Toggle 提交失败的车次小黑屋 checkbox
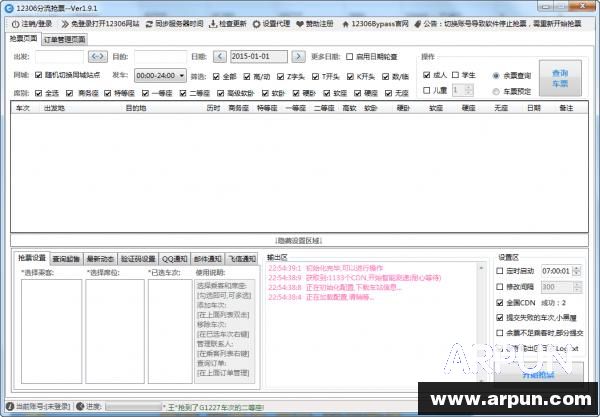 (x=499, y=318)
